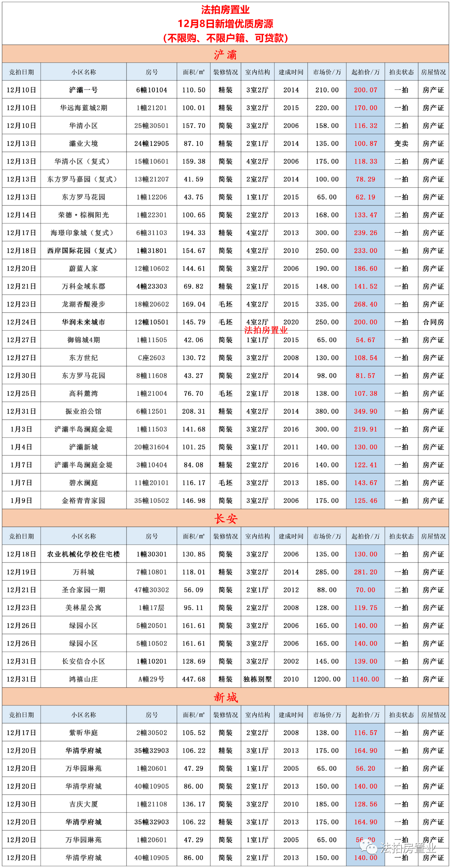Click the room number C座2603
The width and height of the screenshot is (451, 868).
(x=152, y=358)
